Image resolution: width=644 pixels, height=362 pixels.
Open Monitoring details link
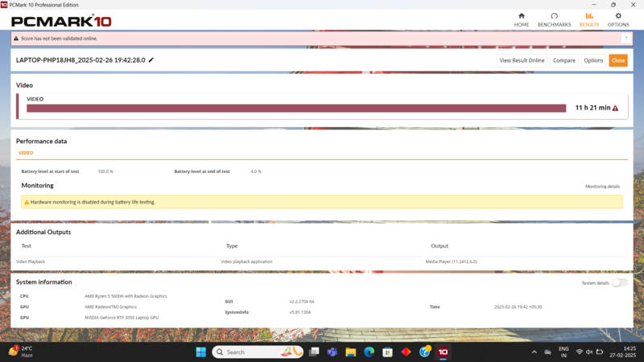tap(602, 187)
